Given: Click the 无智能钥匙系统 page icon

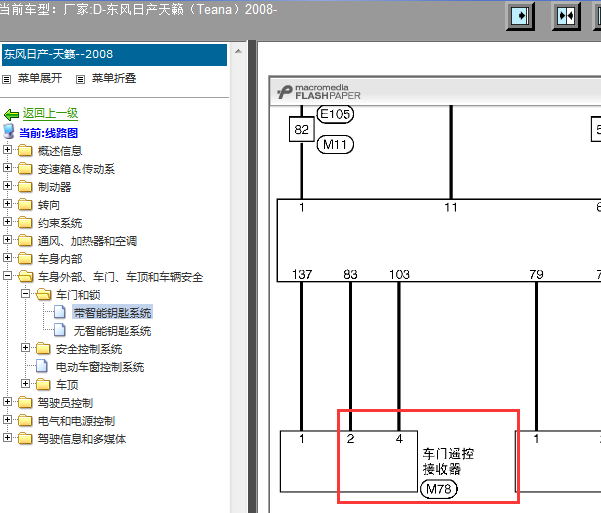Looking at the screenshot, I should 60,330.
